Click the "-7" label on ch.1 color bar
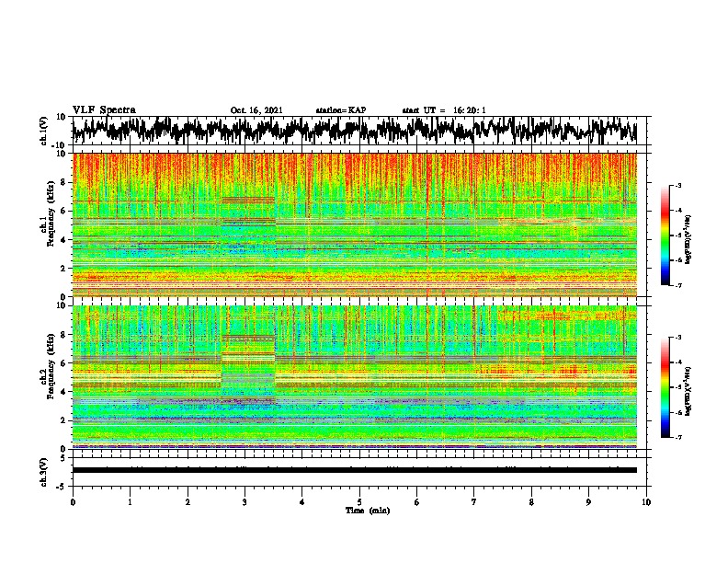This screenshot has height=563, width=728. 678,285
